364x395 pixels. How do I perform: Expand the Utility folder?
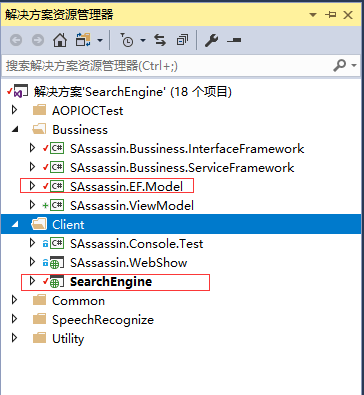pyautogui.click(x=14, y=338)
